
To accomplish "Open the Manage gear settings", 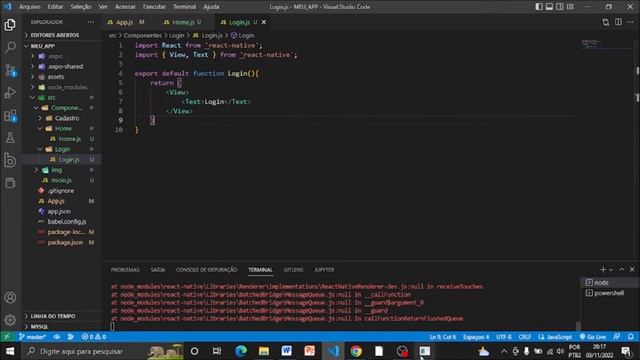I will (10, 320).
